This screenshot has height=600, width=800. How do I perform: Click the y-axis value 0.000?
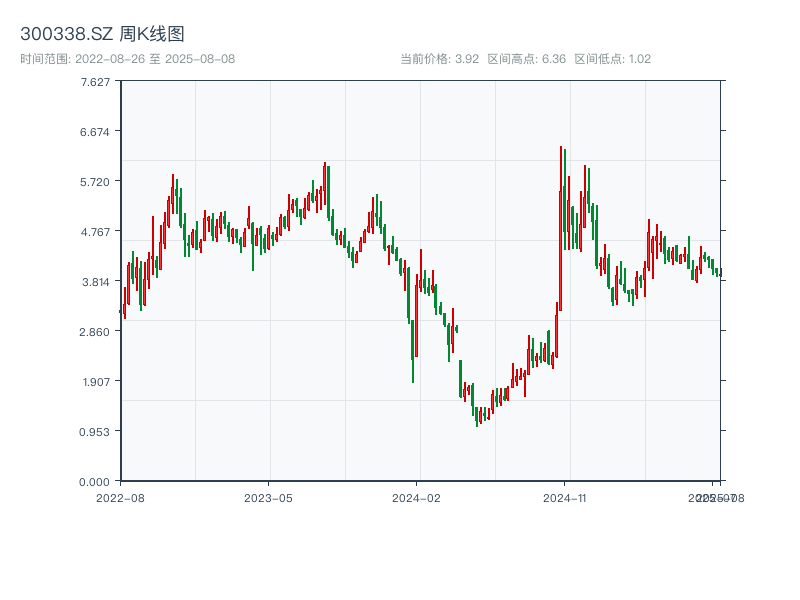pyautogui.click(x=94, y=482)
